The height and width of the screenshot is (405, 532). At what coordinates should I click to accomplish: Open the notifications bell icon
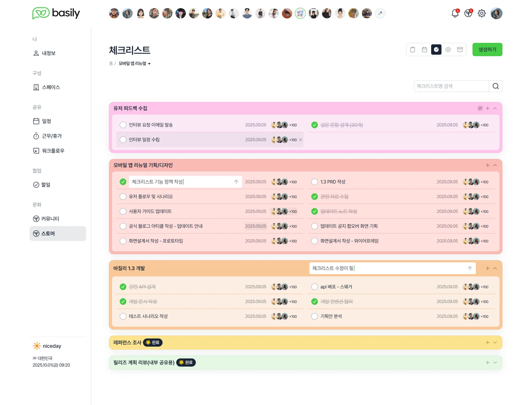[455, 14]
